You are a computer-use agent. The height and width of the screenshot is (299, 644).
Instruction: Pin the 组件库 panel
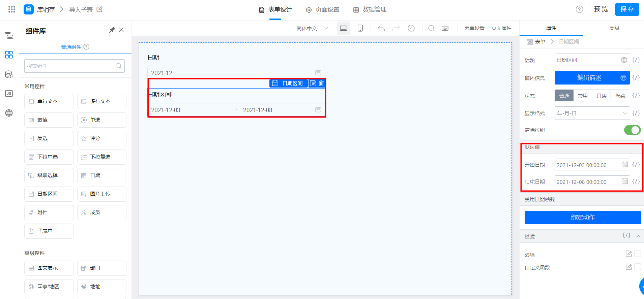tap(112, 30)
